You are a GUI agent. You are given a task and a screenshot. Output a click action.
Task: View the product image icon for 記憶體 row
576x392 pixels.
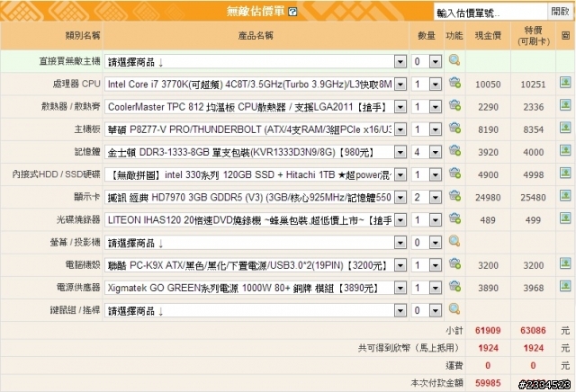tap(565, 150)
